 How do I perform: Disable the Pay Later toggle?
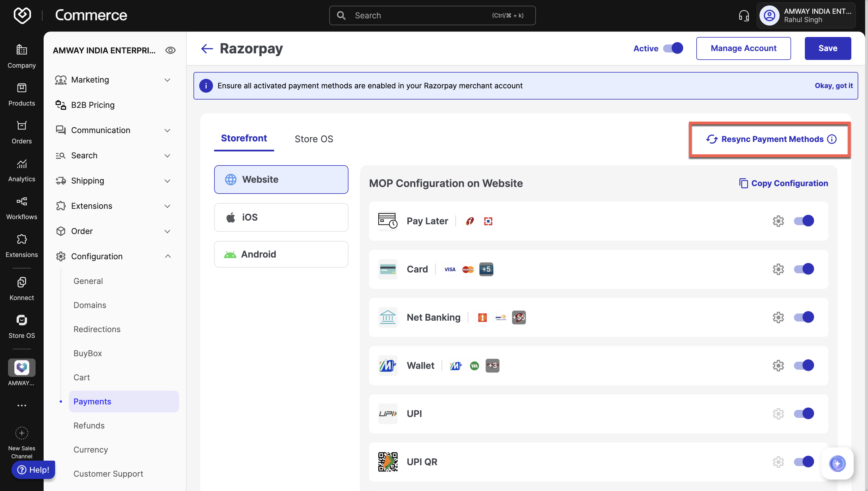pyautogui.click(x=803, y=221)
